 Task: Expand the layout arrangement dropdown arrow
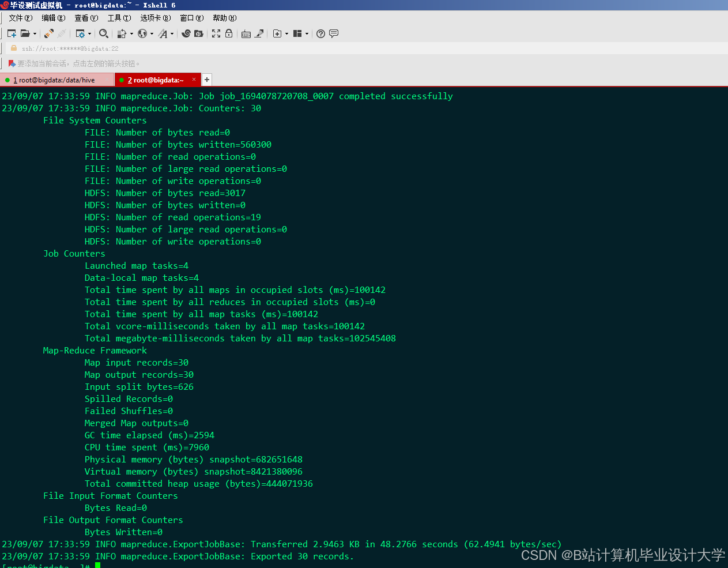coord(307,33)
